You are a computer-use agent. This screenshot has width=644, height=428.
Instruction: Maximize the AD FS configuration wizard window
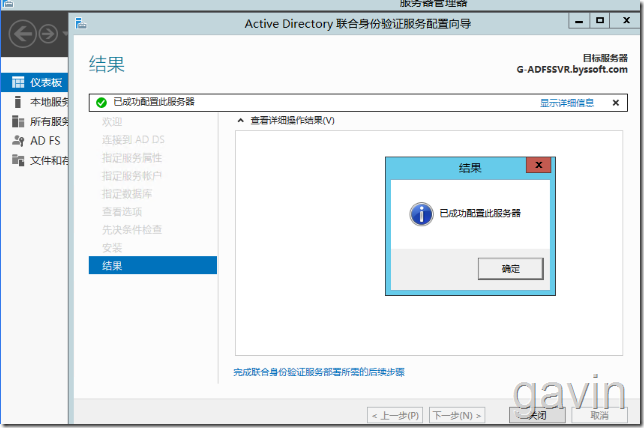pyautogui.click(x=600, y=21)
